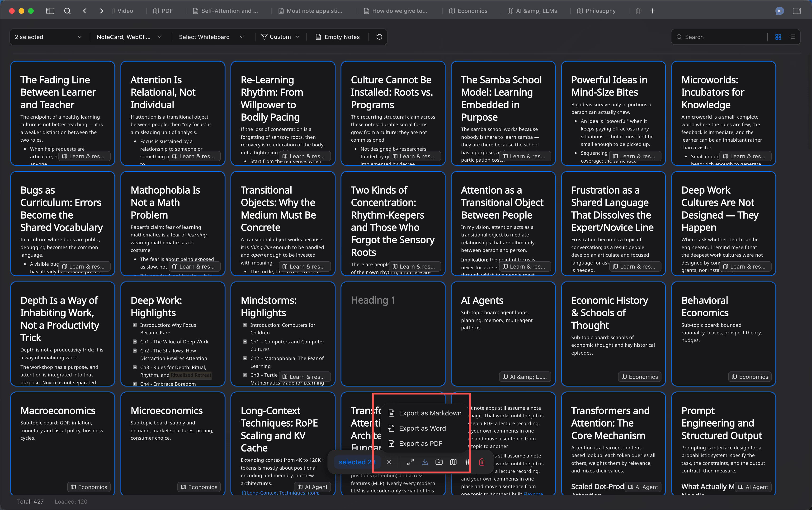Tick 'Ch1 - The Value of Deep Work' checkbox
Screen dimensions: 812x510
(135, 341)
